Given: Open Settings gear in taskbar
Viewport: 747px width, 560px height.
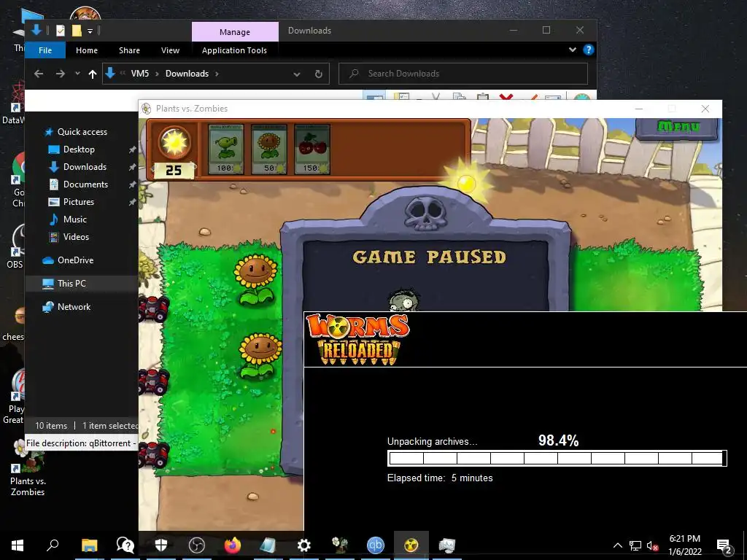Looking at the screenshot, I should pyautogui.click(x=303, y=545).
